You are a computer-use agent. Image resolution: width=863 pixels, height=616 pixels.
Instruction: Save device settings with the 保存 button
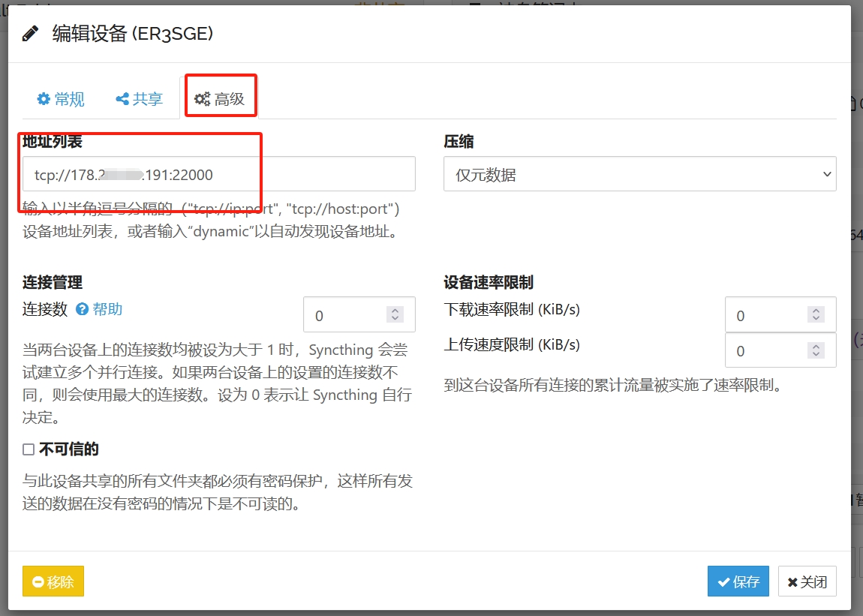coord(738,581)
